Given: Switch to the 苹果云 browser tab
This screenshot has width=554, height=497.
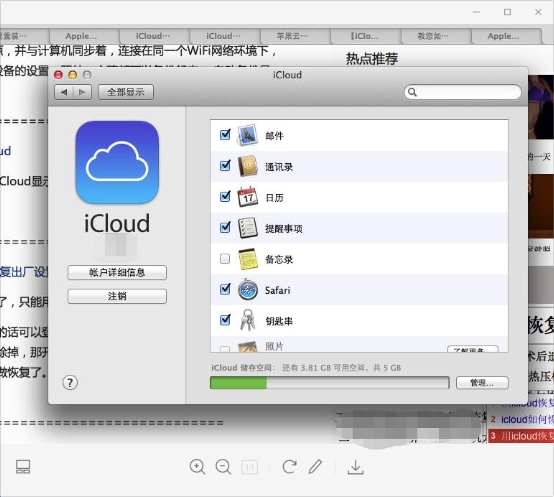Looking at the screenshot, I should (x=295, y=36).
